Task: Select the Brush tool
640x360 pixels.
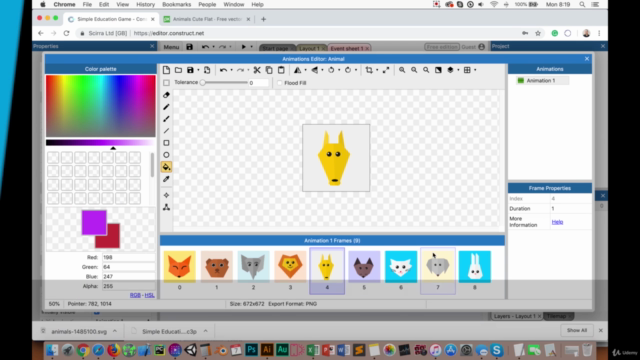Action: click(x=166, y=119)
